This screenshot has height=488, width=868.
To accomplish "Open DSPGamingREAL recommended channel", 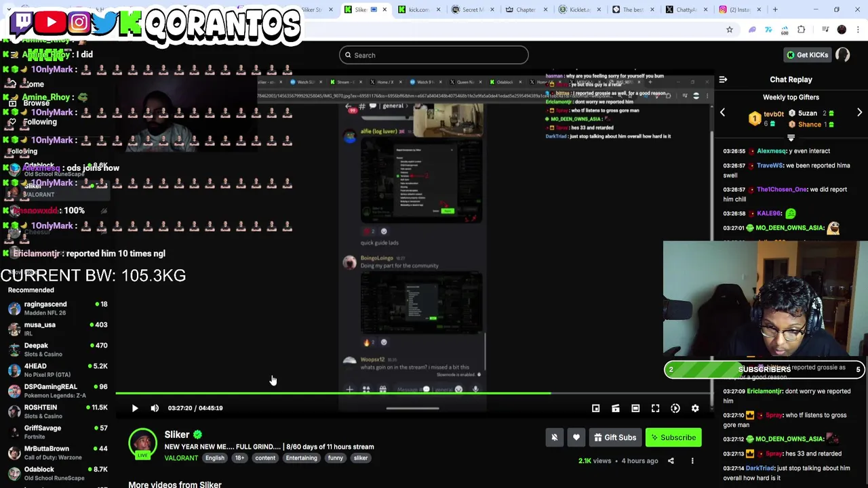I will (x=58, y=391).
